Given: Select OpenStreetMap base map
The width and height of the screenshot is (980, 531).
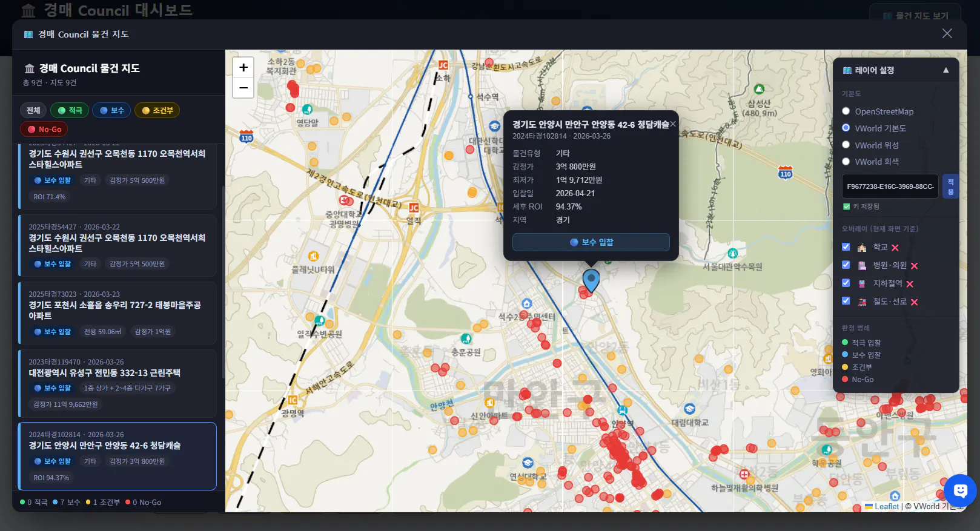Looking at the screenshot, I should 846,111.
